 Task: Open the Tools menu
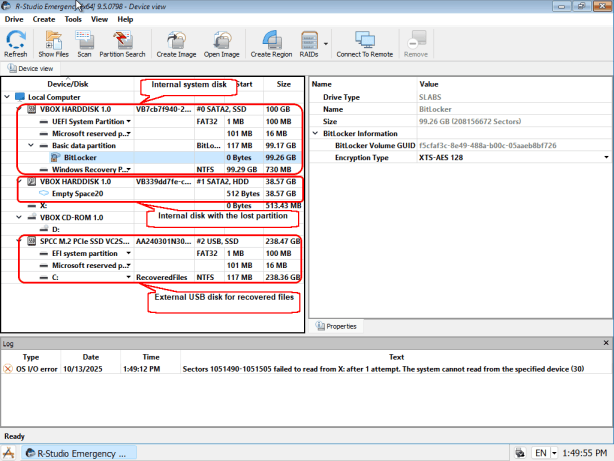click(73, 19)
